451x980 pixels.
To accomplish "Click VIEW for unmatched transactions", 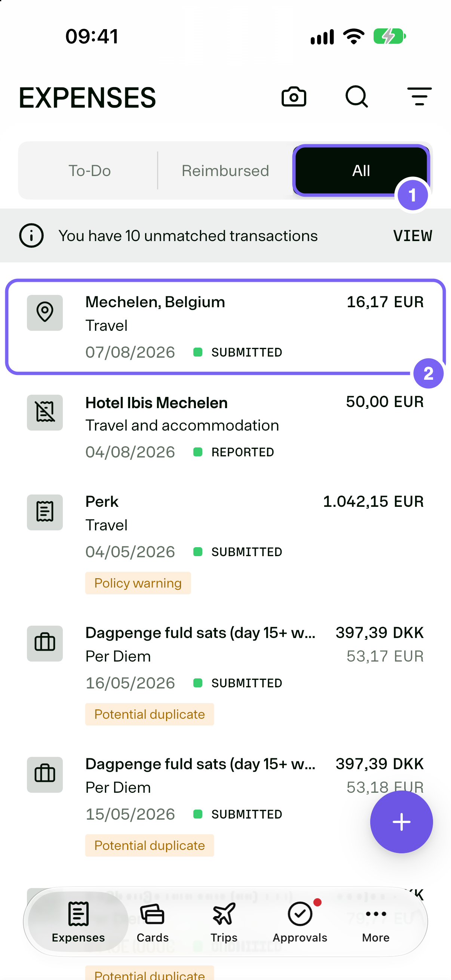I will point(412,236).
